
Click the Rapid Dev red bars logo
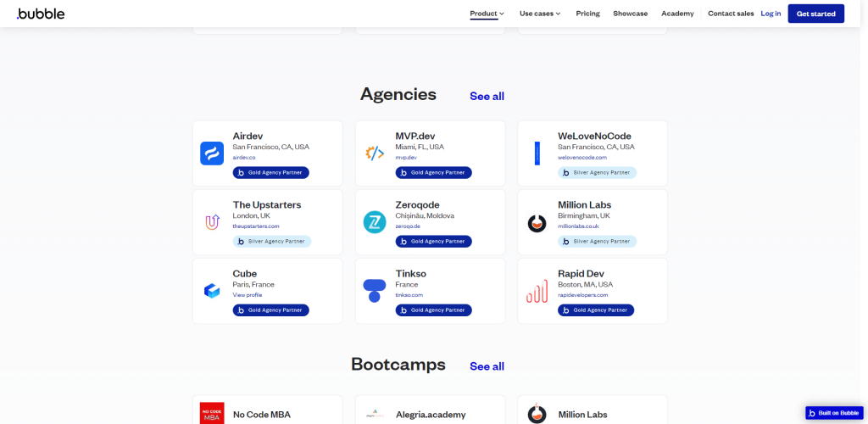(537, 291)
